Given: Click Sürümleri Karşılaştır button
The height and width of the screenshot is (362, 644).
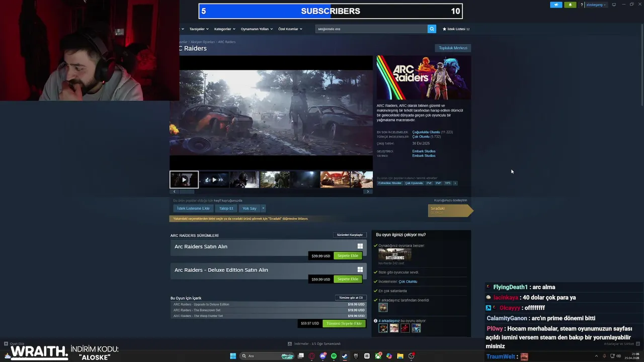Looking at the screenshot, I should 350,235.
